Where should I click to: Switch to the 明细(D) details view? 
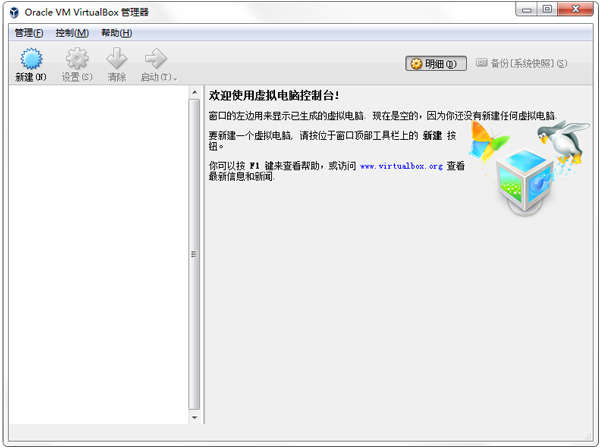[x=436, y=64]
